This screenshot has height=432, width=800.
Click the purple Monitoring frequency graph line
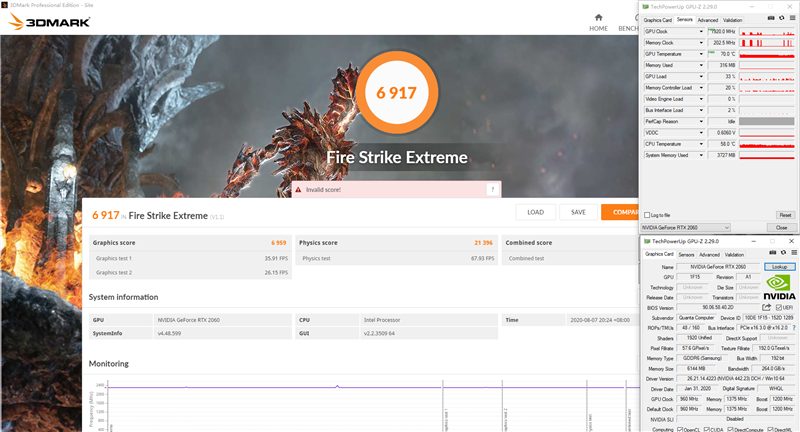coord(372,387)
